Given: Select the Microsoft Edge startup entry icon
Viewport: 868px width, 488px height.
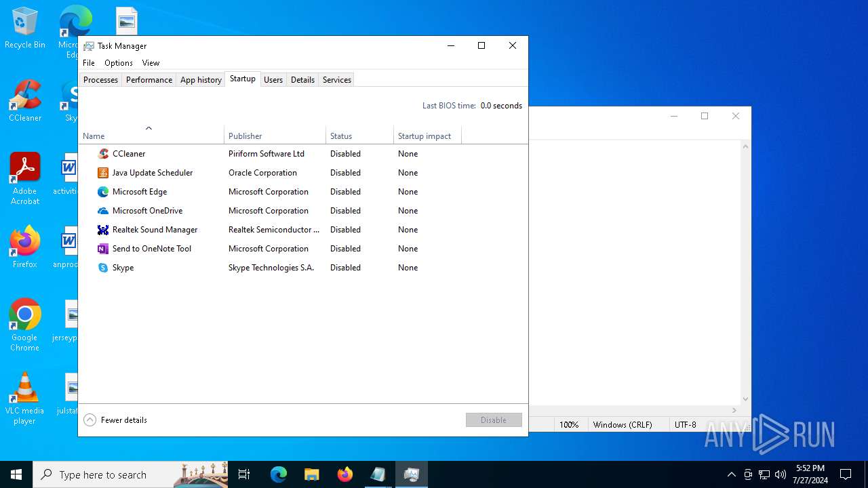Looking at the screenshot, I should pyautogui.click(x=103, y=192).
